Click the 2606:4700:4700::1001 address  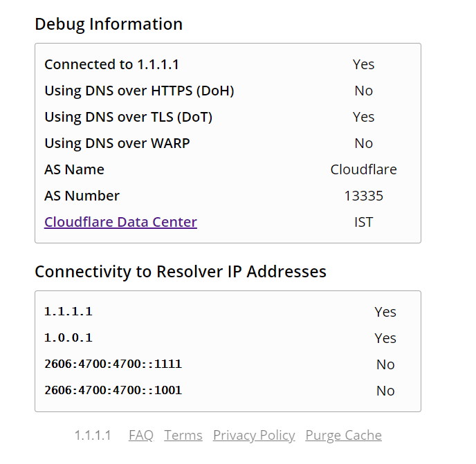113,390
